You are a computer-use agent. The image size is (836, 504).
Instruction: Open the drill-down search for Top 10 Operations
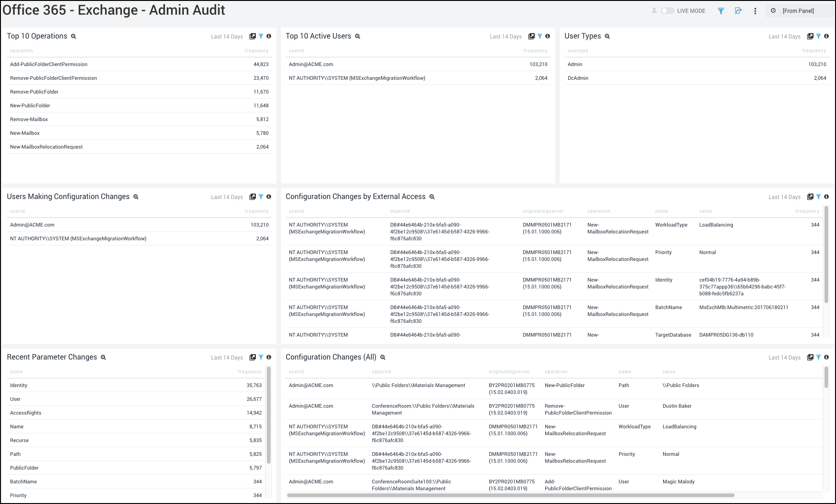73,36
